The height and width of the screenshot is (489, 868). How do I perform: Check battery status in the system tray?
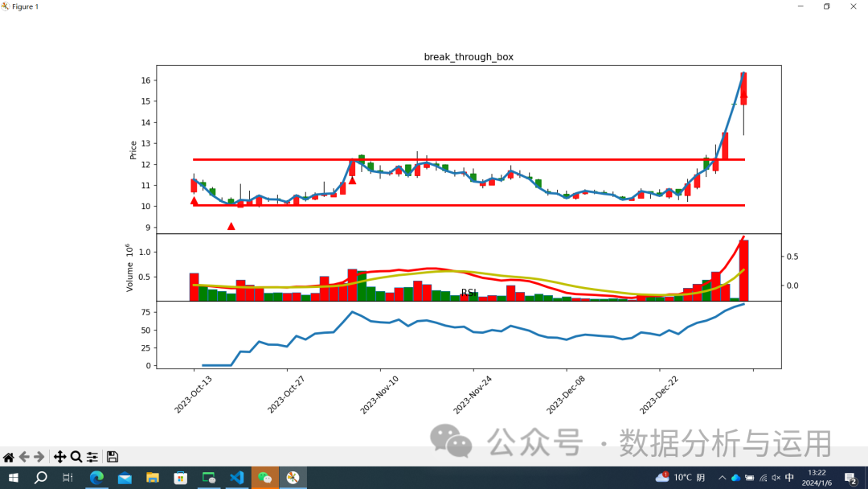click(x=749, y=478)
